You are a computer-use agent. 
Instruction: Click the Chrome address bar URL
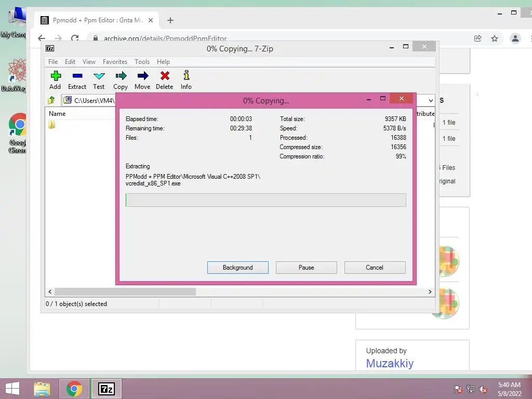[x=165, y=38]
